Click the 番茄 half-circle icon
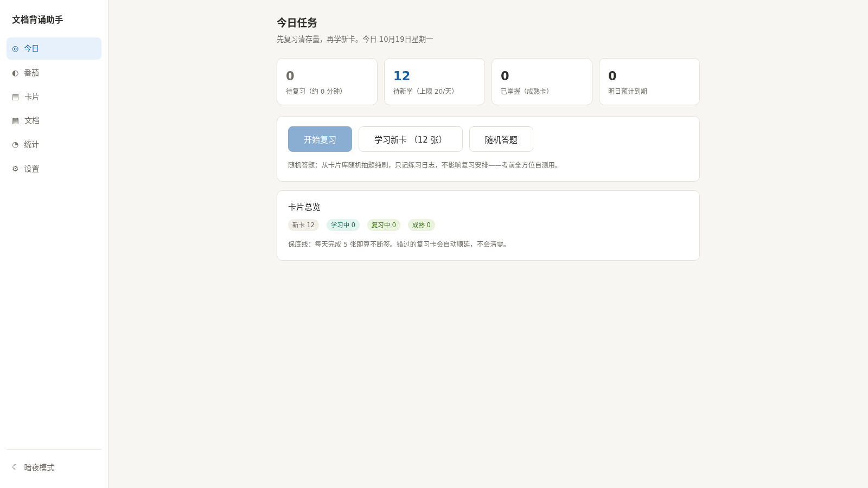Viewport: 868px width, 488px height. tap(15, 73)
